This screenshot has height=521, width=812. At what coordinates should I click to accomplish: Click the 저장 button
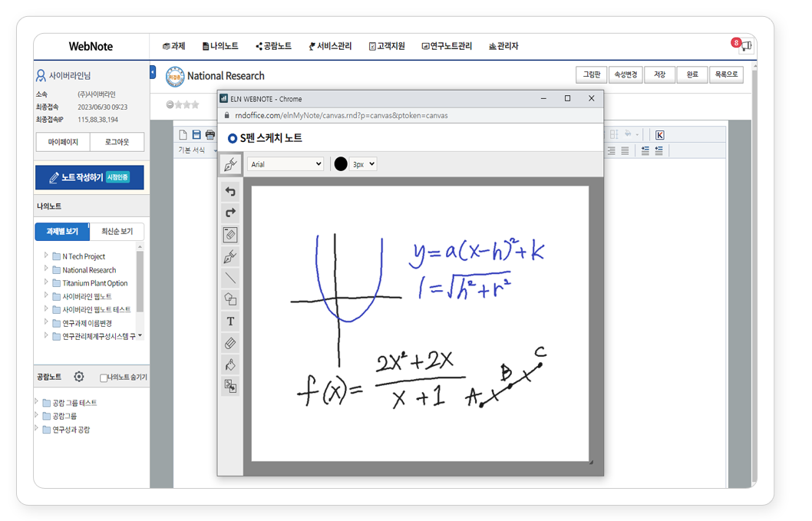point(660,74)
